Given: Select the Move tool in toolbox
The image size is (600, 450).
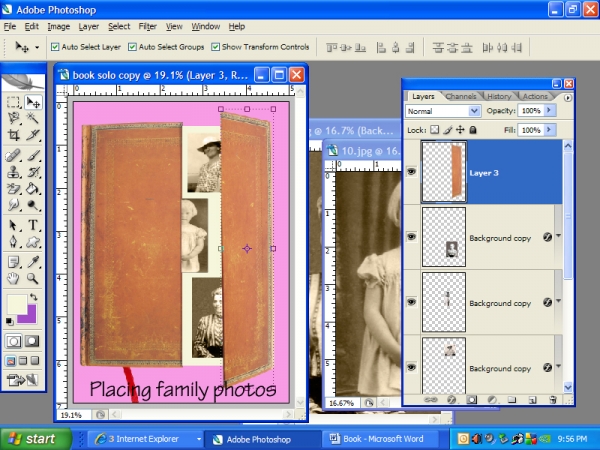Looking at the screenshot, I should [33, 103].
